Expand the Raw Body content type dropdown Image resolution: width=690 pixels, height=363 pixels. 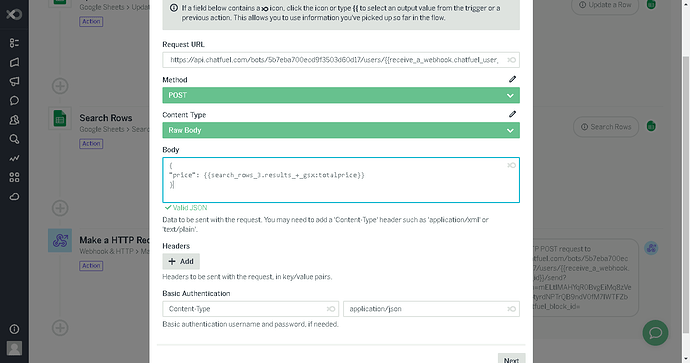(x=341, y=130)
